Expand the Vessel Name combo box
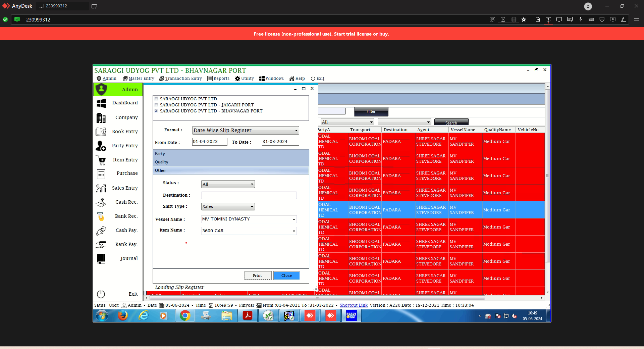This screenshot has height=349, width=644. (294, 219)
